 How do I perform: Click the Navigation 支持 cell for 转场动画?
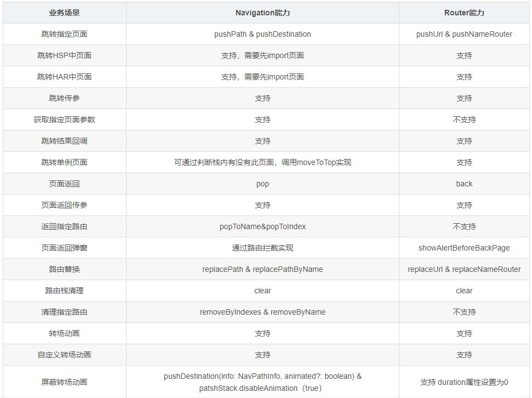click(x=262, y=333)
